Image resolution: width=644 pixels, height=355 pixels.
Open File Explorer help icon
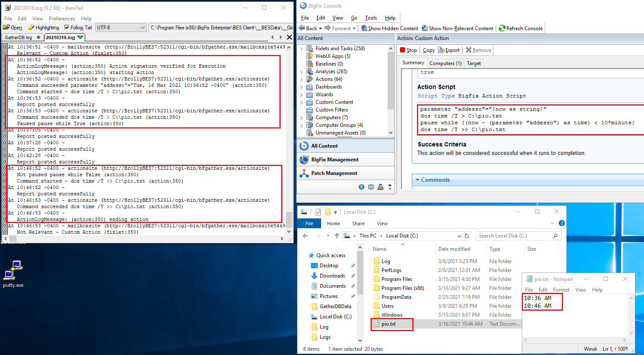coord(562,223)
